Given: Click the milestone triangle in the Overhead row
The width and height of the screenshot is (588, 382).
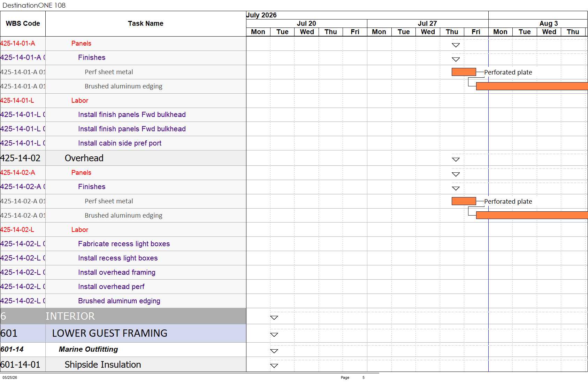Looking at the screenshot, I should (456, 159).
